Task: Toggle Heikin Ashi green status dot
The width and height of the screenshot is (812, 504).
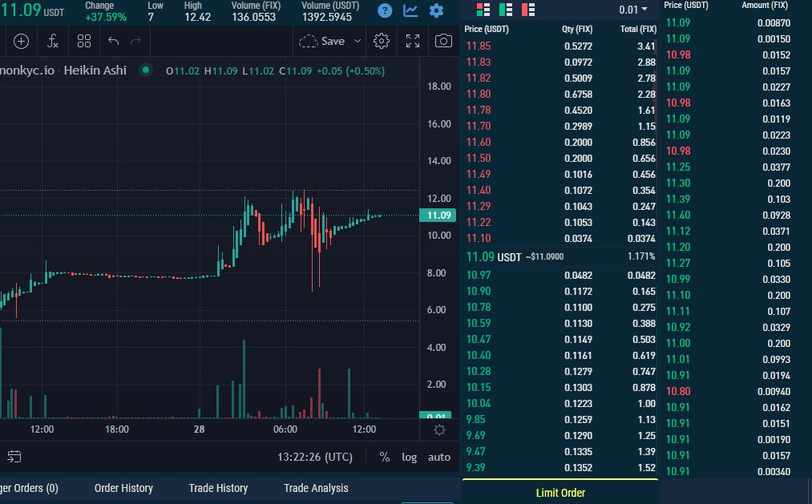Action: click(146, 70)
